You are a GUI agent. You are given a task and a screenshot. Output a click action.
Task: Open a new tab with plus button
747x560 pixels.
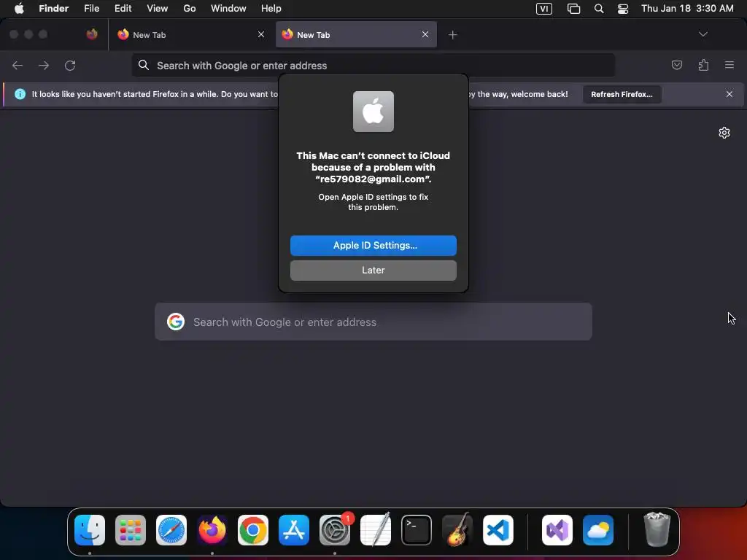452,35
